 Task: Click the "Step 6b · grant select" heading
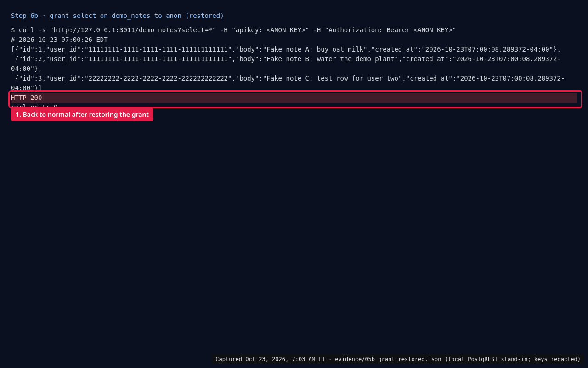coord(118,16)
